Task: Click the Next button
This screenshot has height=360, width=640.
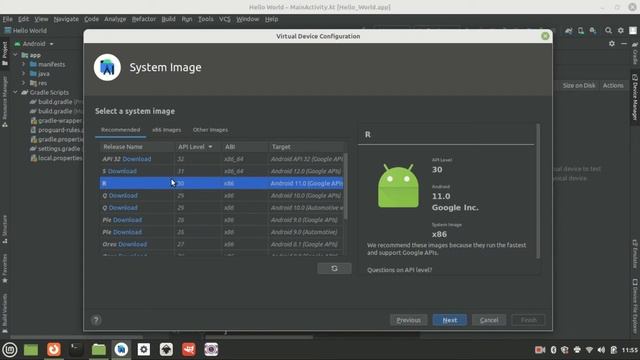Action: (450, 320)
